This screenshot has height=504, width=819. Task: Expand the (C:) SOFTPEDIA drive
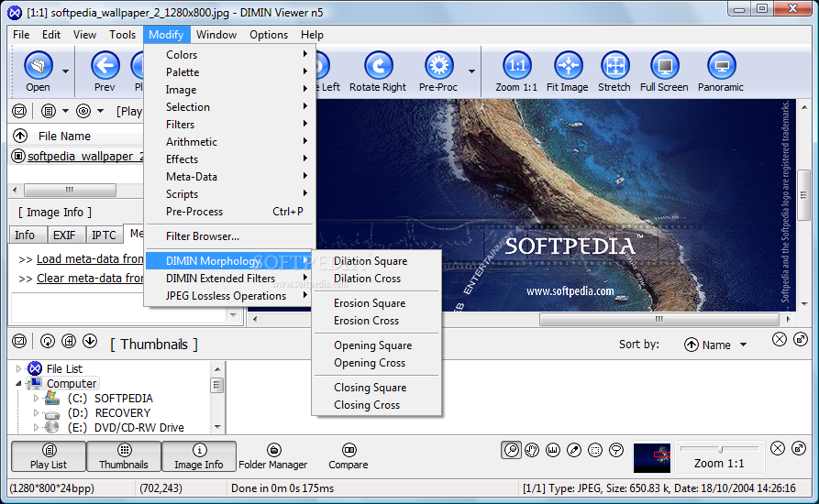(x=36, y=398)
